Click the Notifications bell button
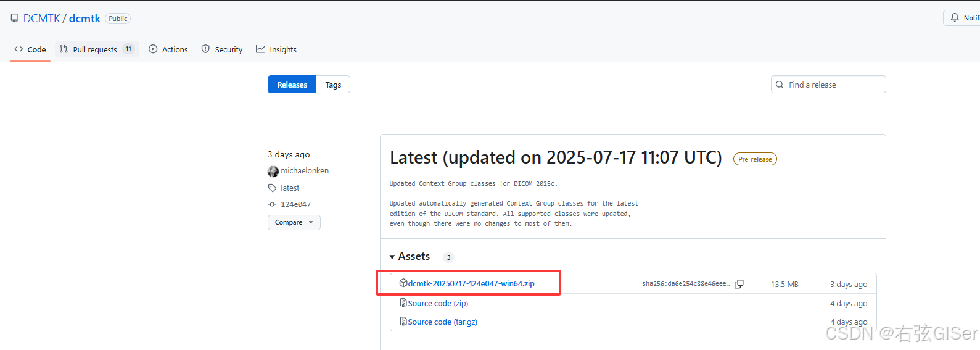This screenshot has height=350, width=980. click(x=962, y=18)
